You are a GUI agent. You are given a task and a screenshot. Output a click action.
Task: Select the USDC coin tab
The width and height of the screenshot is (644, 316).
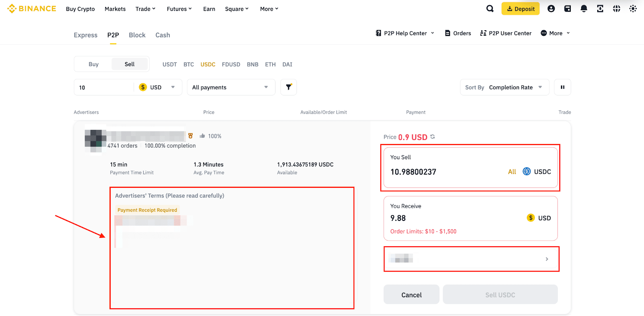[208, 64]
